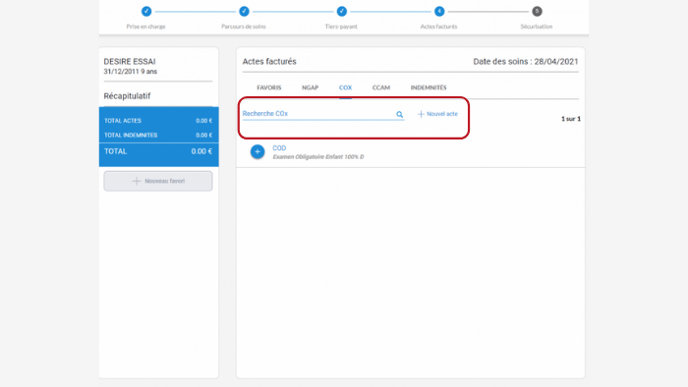The width and height of the screenshot is (688, 387).
Task: Switch to the FAVORIS tab
Action: click(x=269, y=88)
